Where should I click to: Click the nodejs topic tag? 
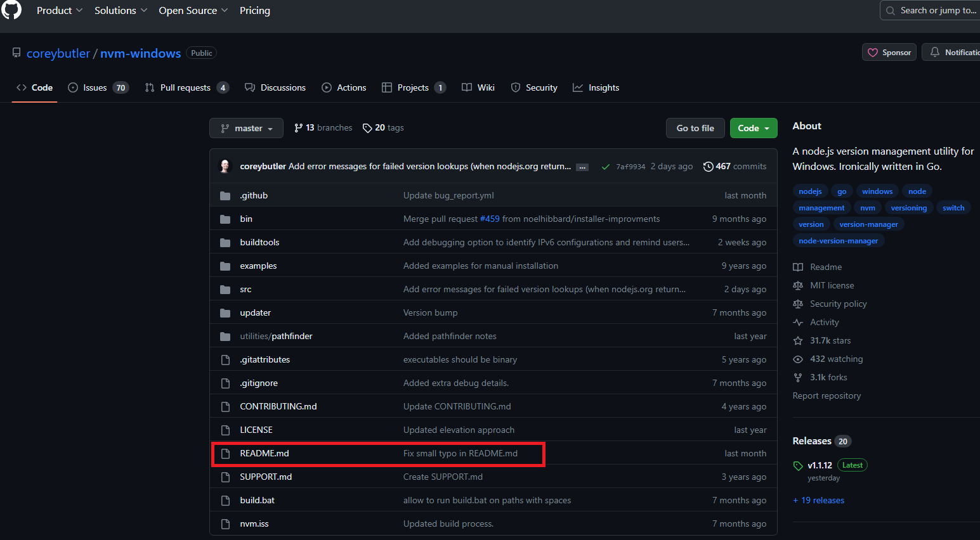810,191
